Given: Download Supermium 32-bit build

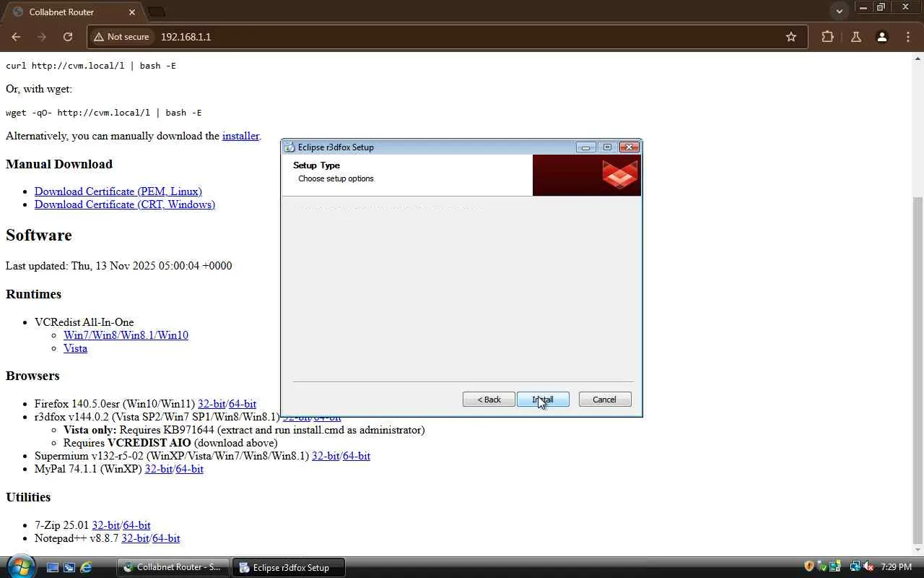Looking at the screenshot, I should click(326, 456).
